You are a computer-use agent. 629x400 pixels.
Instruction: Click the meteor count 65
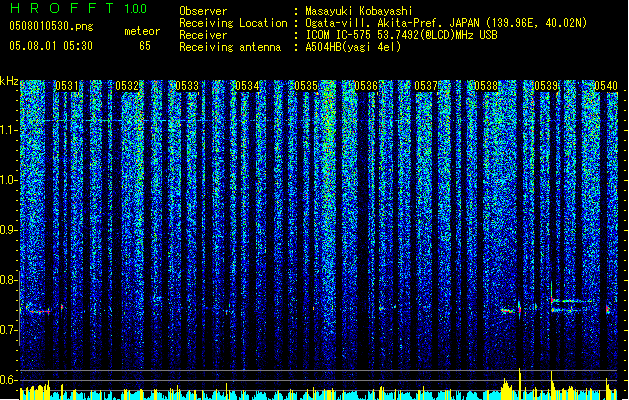click(x=145, y=46)
